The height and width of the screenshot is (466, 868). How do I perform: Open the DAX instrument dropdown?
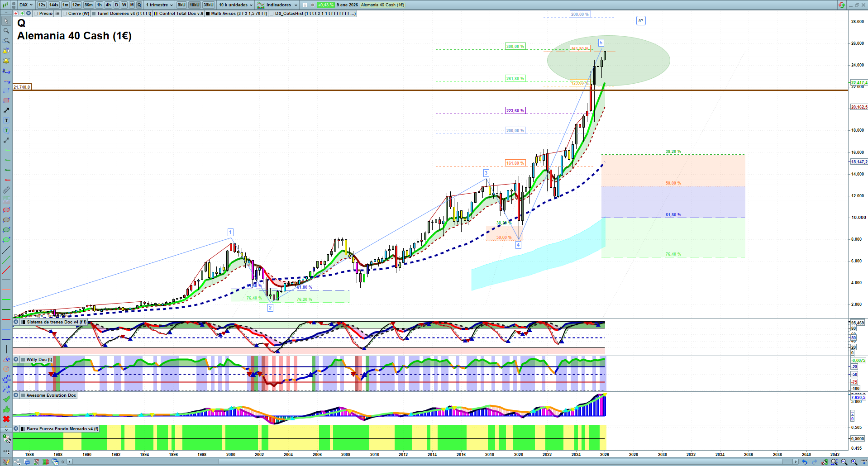[26, 5]
